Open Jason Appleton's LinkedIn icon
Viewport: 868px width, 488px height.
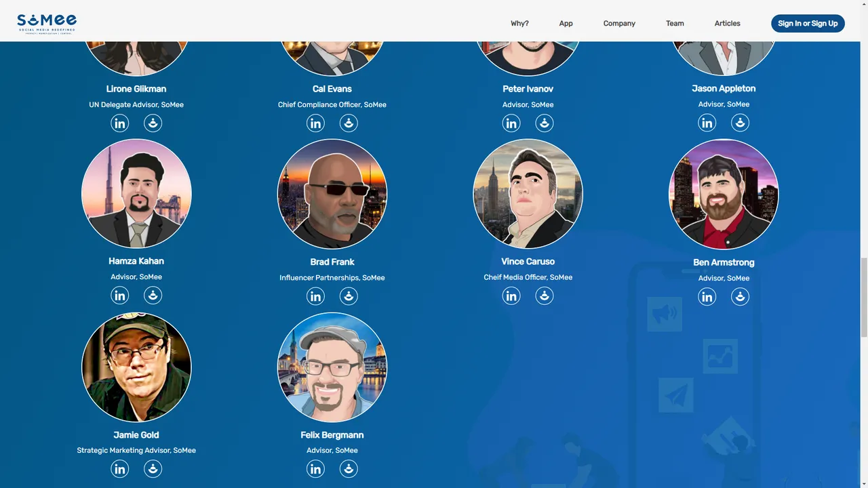pyautogui.click(x=707, y=123)
